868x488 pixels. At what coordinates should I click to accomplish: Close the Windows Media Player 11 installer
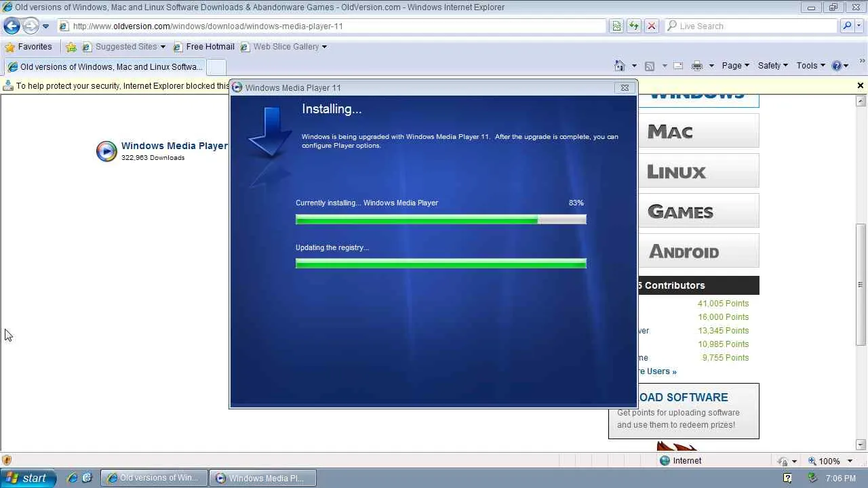point(625,87)
